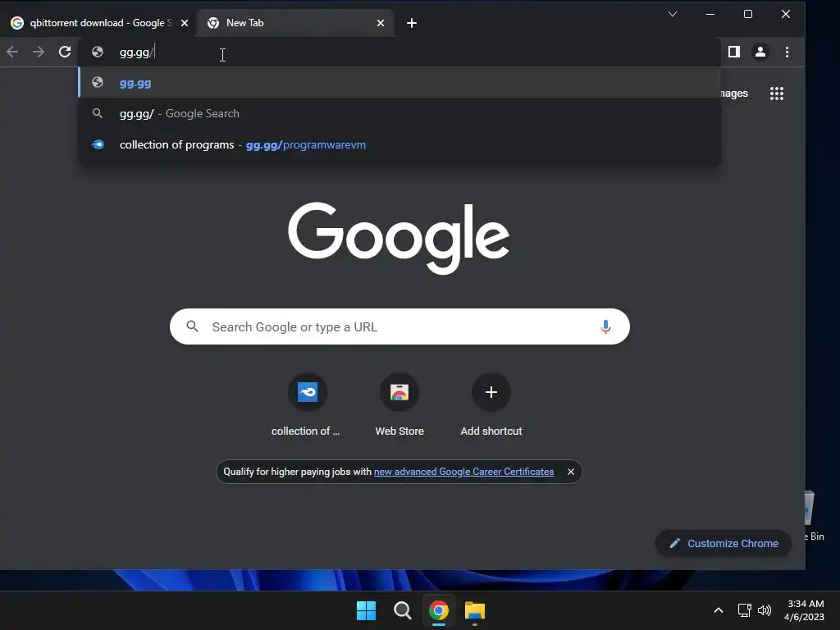The width and height of the screenshot is (840, 630).
Task: Show hidden icons in the system tray
Action: [719, 610]
